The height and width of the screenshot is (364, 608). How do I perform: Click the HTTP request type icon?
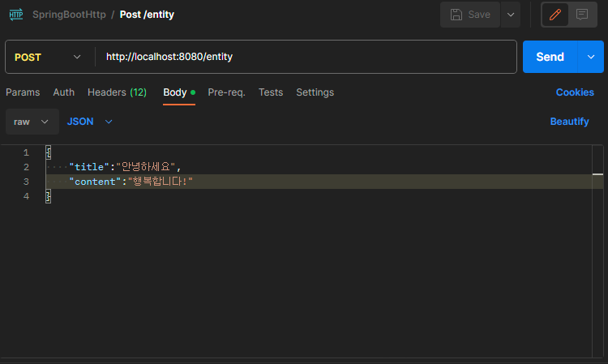[16, 15]
